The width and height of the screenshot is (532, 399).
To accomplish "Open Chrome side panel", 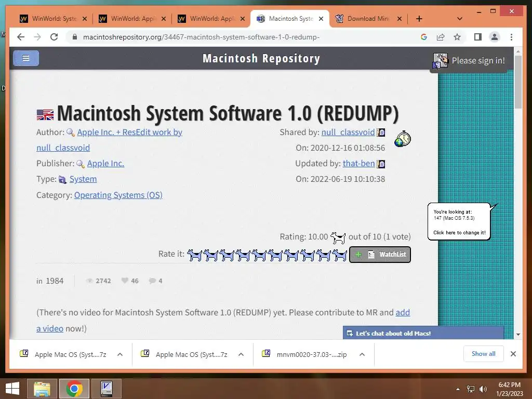I will coord(478,37).
